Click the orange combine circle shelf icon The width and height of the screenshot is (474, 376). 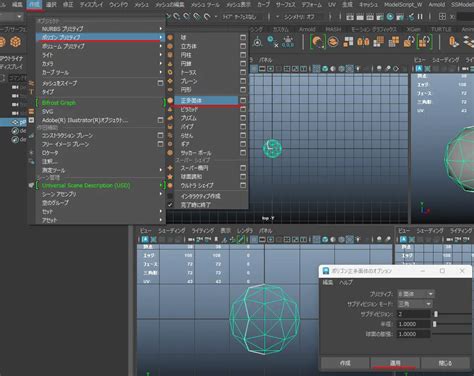pyautogui.click(x=333, y=42)
